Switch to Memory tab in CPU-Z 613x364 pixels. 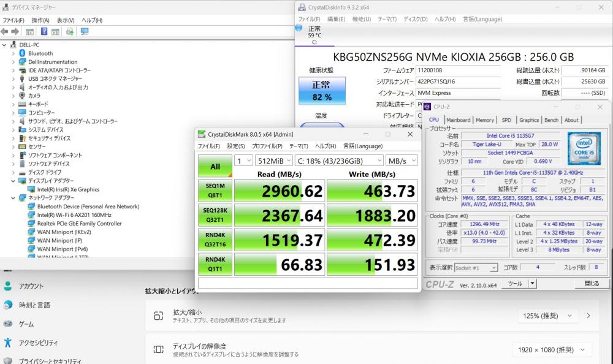tap(485, 120)
